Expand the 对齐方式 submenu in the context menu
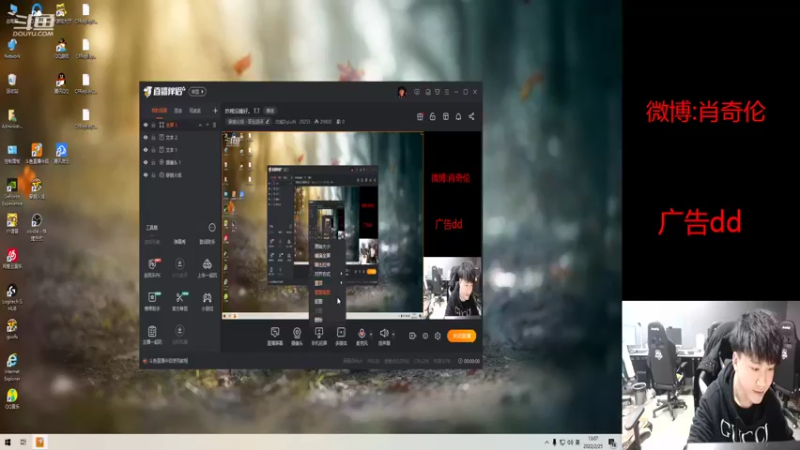This screenshot has height=450, width=800. coord(327,274)
